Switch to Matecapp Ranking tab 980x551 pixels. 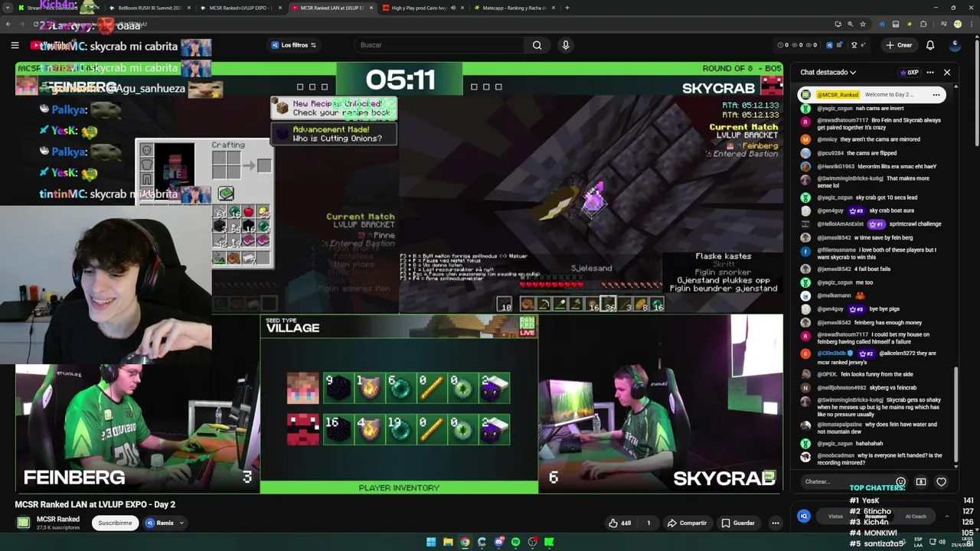[514, 8]
